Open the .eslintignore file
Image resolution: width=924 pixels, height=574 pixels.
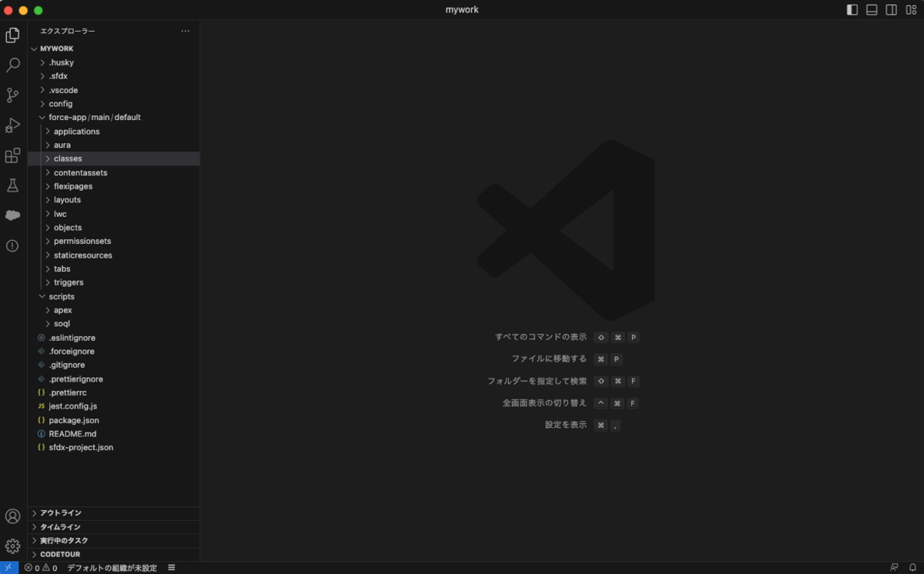114,338
